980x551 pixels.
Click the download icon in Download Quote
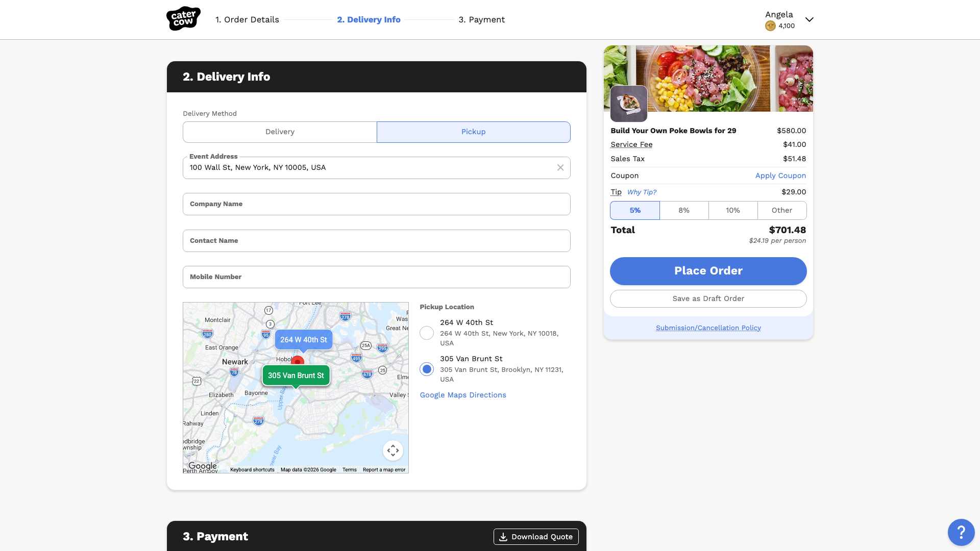503,537
